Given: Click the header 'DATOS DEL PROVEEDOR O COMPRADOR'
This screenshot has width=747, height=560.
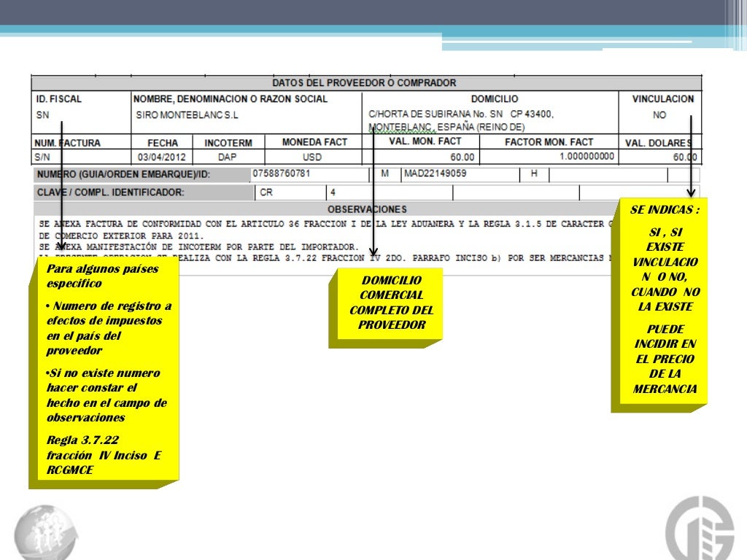Looking at the screenshot, I should pyautogui.click(x=365, y=83).
